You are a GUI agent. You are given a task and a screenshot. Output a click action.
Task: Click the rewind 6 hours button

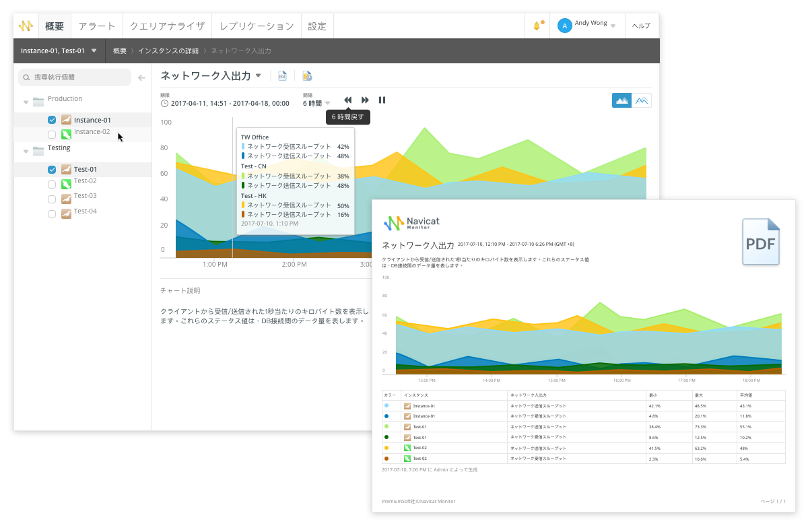[x=348, y=100]
